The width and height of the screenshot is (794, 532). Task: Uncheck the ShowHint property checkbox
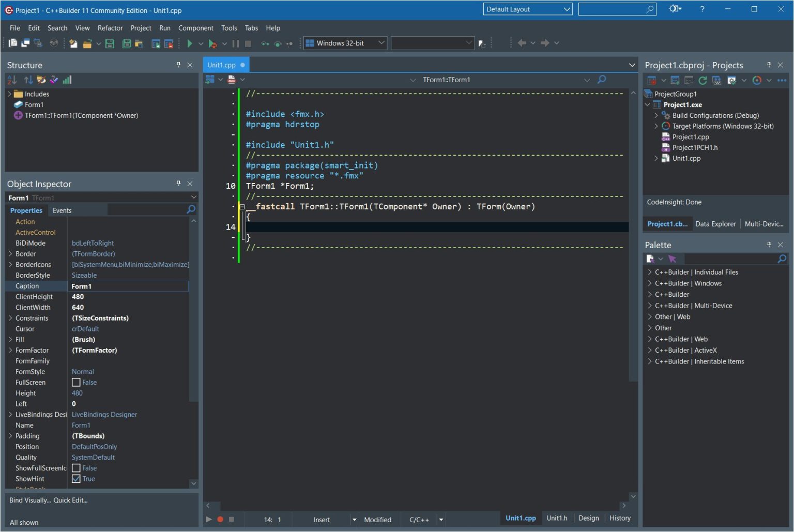point(76,478)
